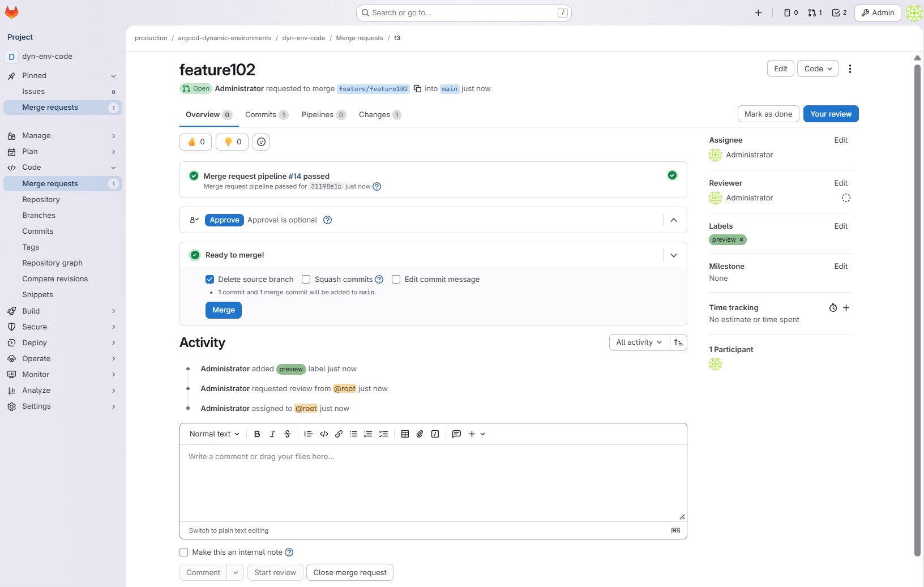924x587 pixels.
Task: Open the Code dropdown button
Action: (x=818, y=69)
